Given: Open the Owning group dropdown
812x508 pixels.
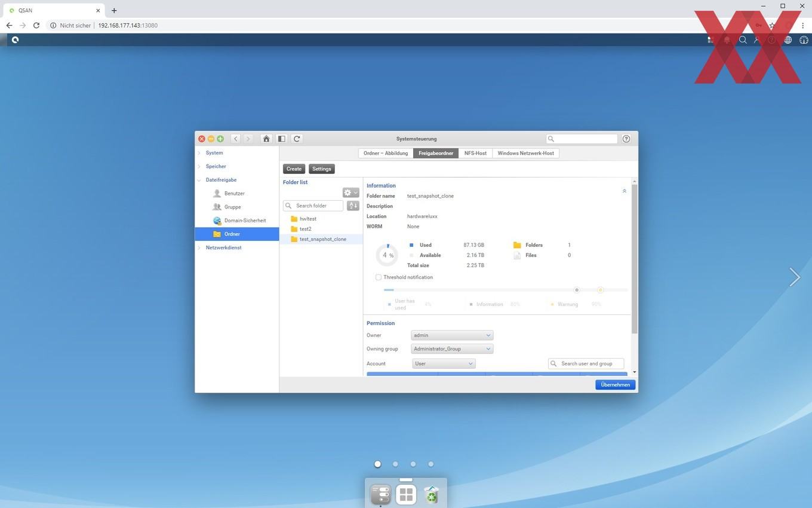Looking at the screenshot, I should [x=452, y=349].
